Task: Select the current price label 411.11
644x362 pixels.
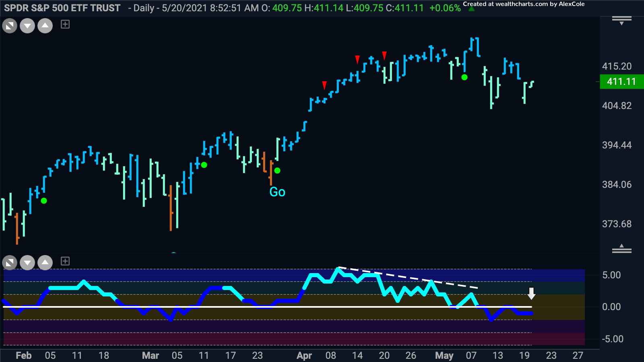Action: pyautogui.click(x=621, y=82)
